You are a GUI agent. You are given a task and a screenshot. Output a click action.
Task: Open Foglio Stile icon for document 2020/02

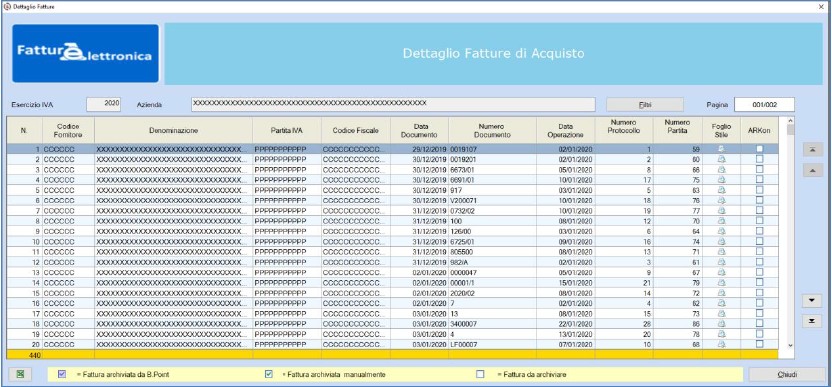click(721, 293)
